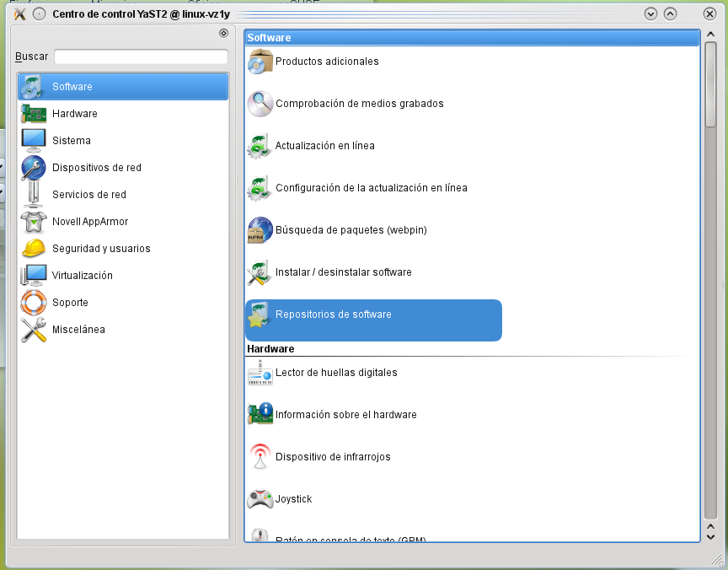
Task: Click the small round button atop the sidebar panel
Action: tap(224, 33)
